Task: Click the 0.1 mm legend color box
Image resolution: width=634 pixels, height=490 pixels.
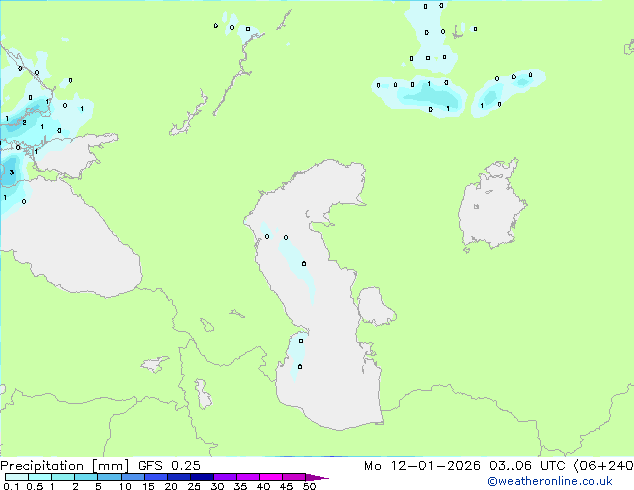Action: coord(17,477)
